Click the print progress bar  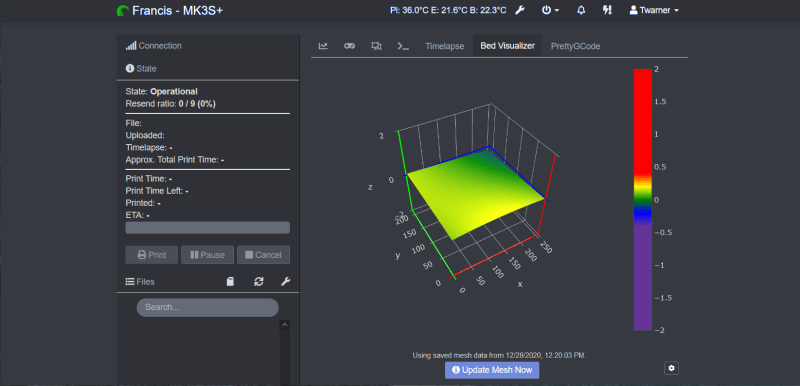208,227
